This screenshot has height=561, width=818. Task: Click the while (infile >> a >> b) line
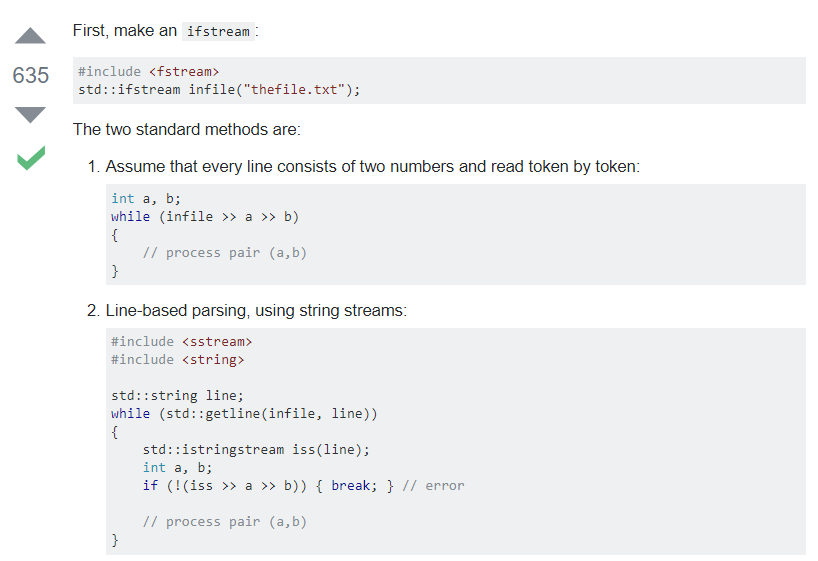tap(204, 217)
